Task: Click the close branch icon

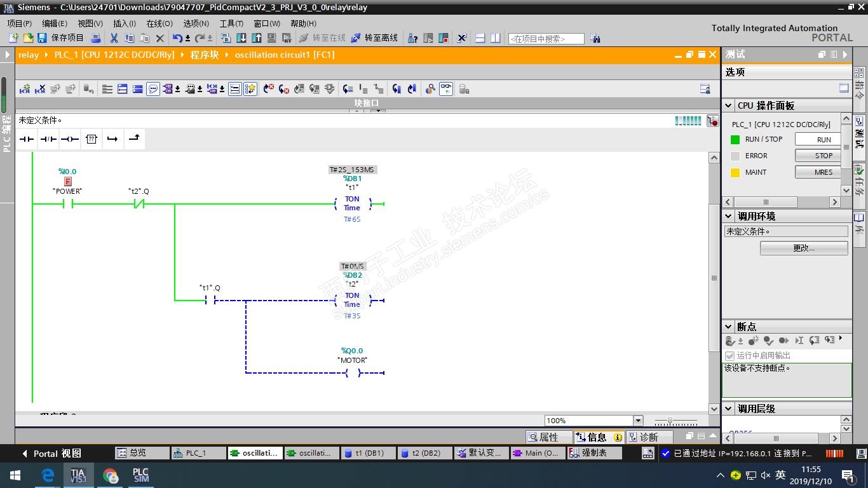Action: click(134, 139)
